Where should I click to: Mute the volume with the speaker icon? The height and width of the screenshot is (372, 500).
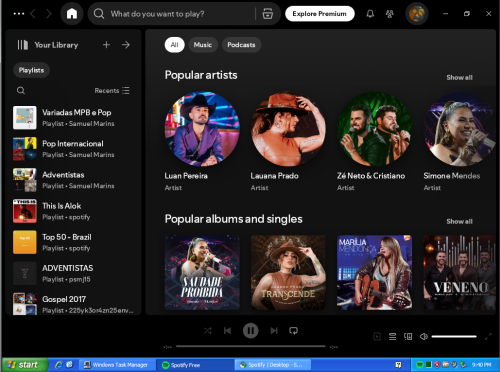tap(424, 337)
